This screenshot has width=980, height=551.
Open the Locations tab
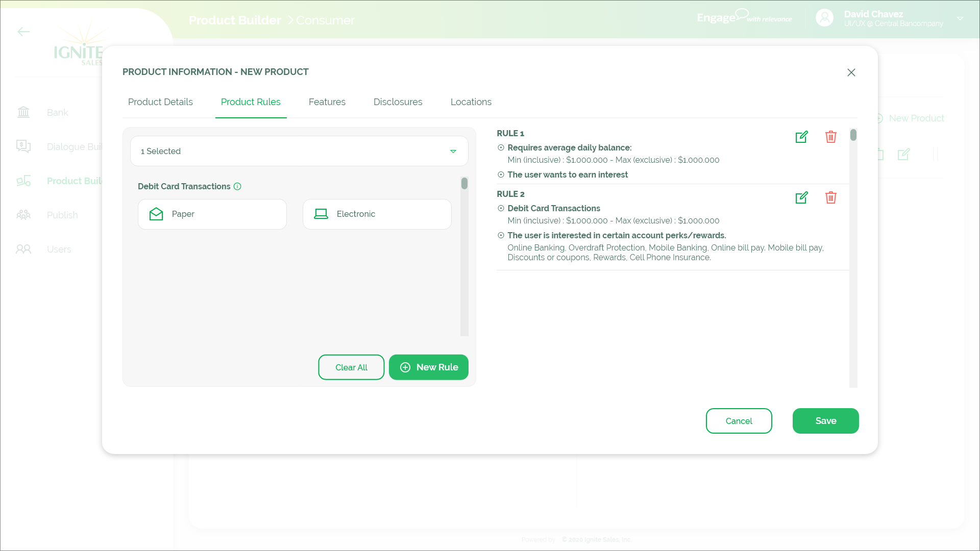(x=471, y=102)
